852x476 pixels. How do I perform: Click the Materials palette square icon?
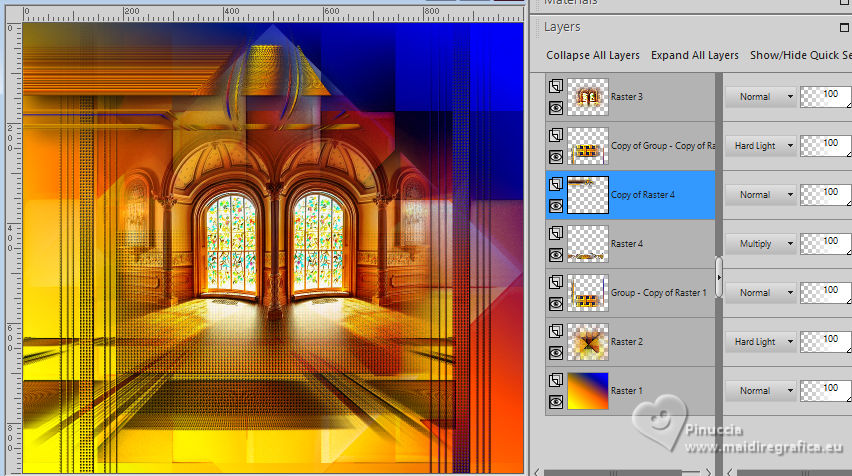point(846,3)
